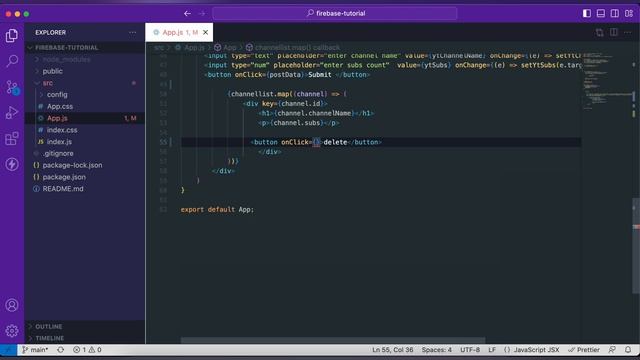The image size is (640, 360).
Task: Click the firebase-tutorial command center search box
Action: coord(335,13)
